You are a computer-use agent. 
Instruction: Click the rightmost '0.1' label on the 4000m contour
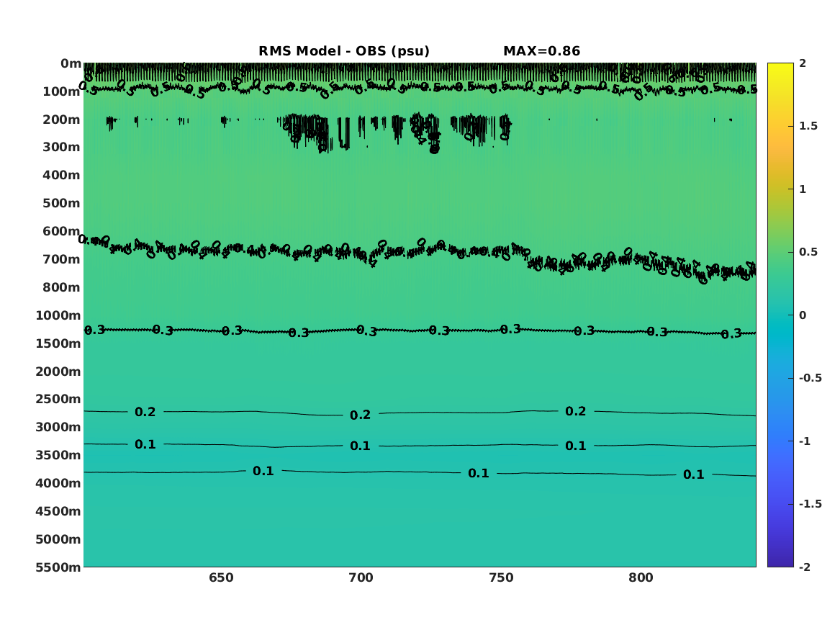[694, 474]
